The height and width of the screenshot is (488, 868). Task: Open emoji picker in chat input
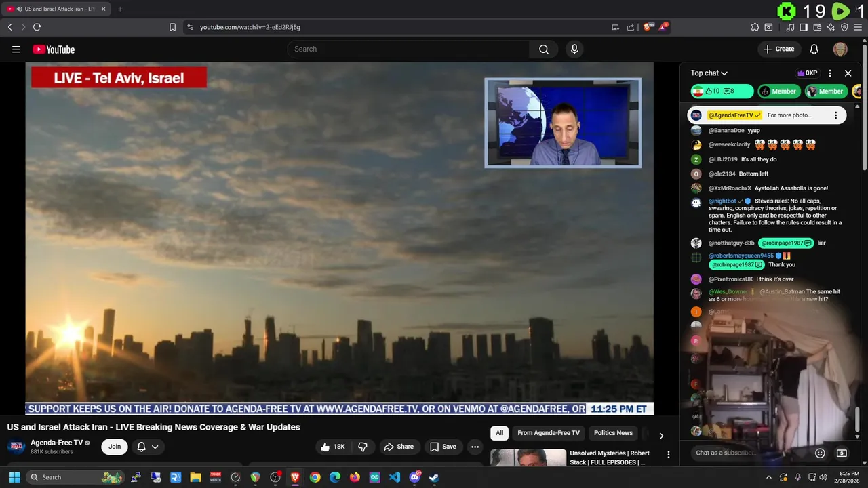tap(820, 453)
